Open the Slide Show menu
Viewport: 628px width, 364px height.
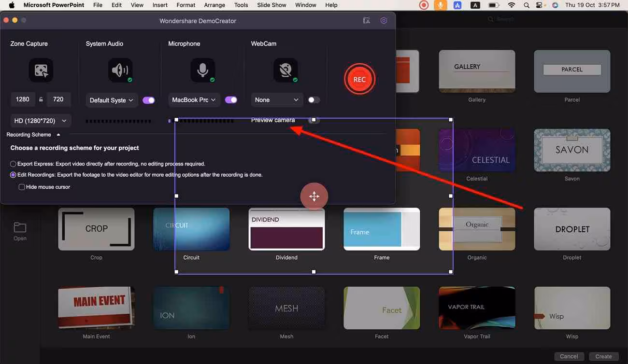tap(271, 5)
